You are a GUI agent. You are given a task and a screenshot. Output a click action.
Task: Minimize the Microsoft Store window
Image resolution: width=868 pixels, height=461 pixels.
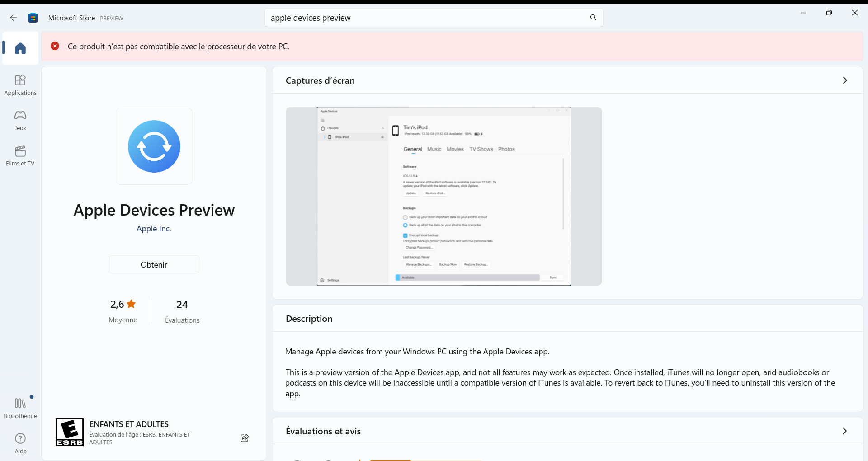[x=803, y=13]
